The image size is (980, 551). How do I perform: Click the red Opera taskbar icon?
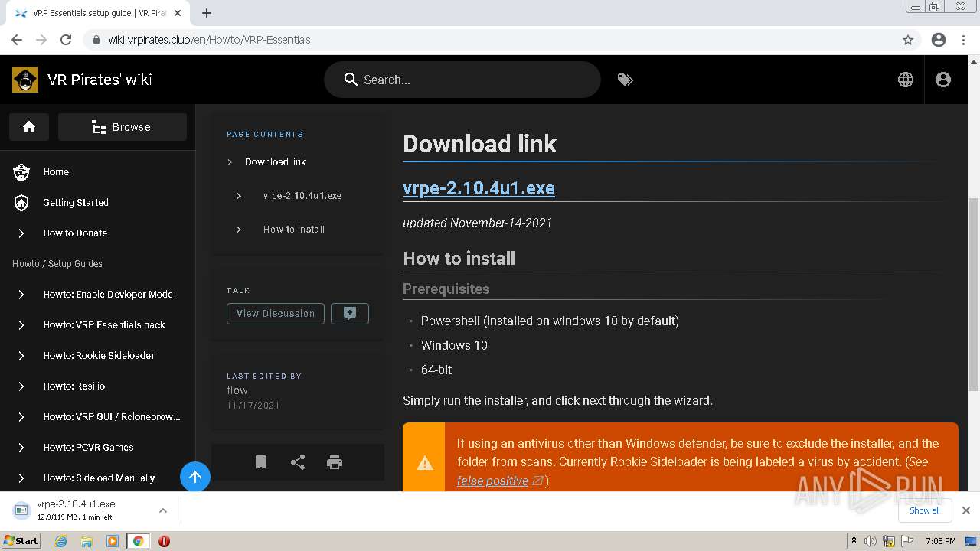click(164, 541)
